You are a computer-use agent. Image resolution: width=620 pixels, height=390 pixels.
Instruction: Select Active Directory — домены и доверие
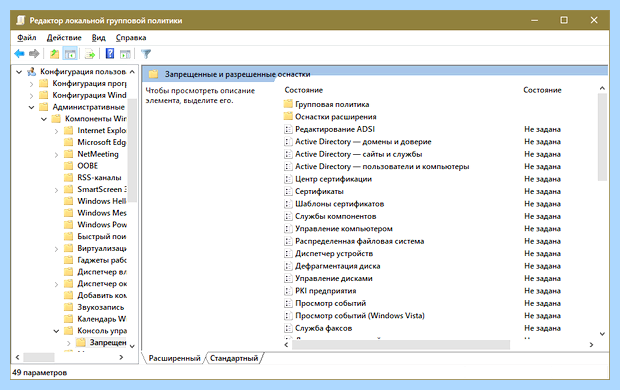363,142
